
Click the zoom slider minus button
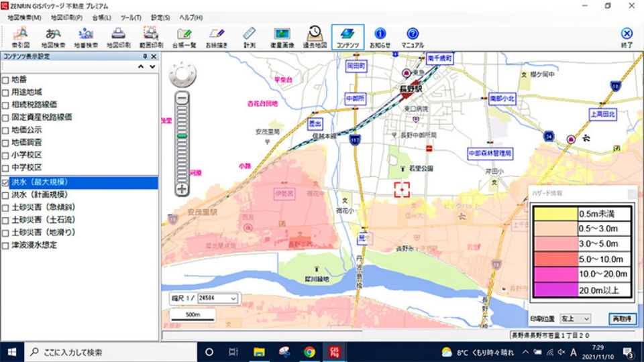182,98
